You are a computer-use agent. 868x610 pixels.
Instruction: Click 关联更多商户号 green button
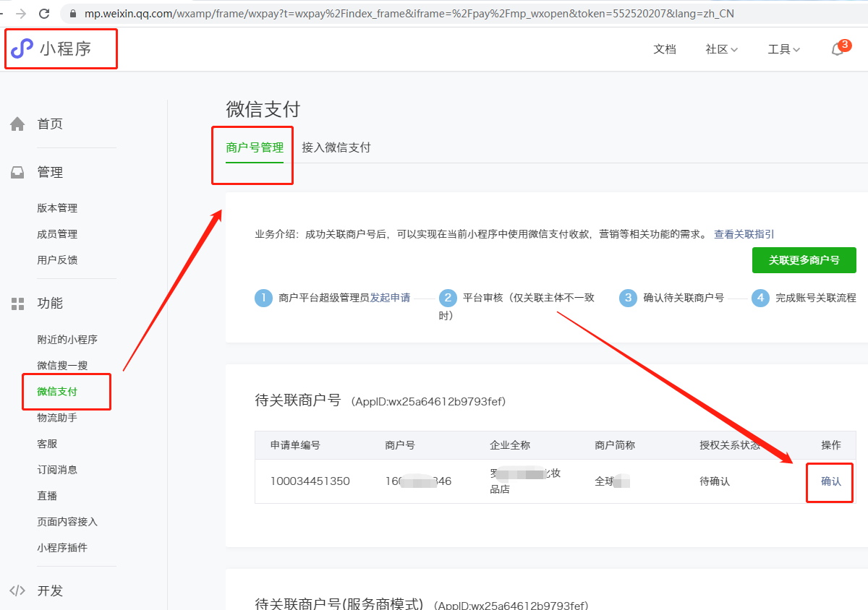(804, 260)
